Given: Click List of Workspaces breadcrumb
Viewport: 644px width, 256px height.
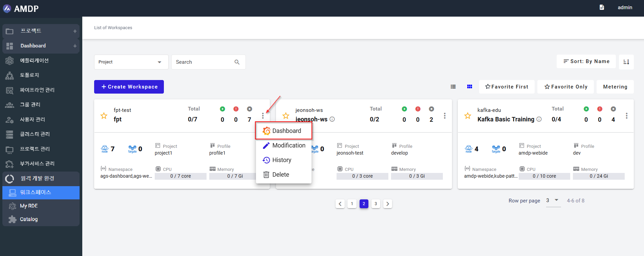Looking at the screenshot, I should 113,28.
